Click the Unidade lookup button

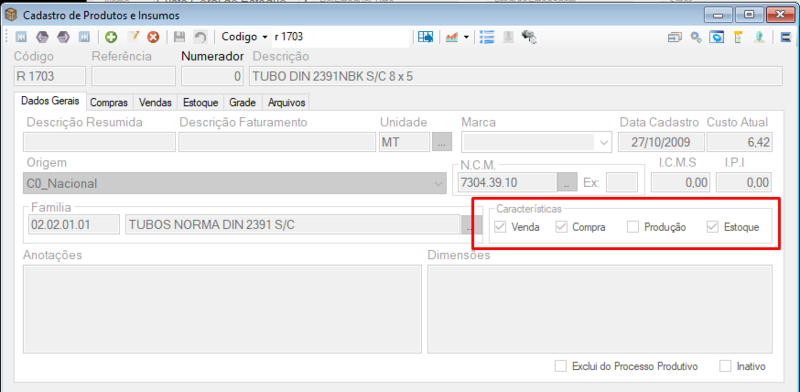click(442, 142)
